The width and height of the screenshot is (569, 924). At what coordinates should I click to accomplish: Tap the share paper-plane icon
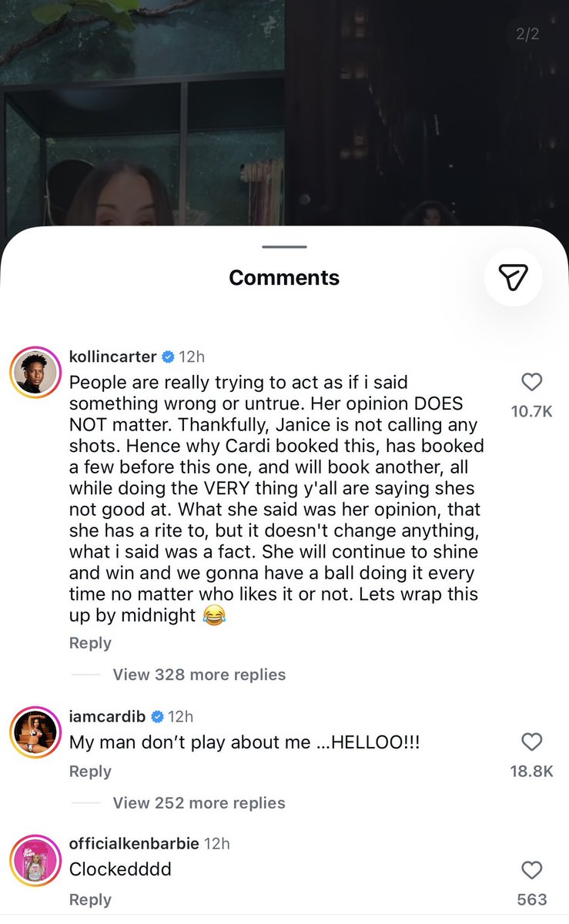514,277
